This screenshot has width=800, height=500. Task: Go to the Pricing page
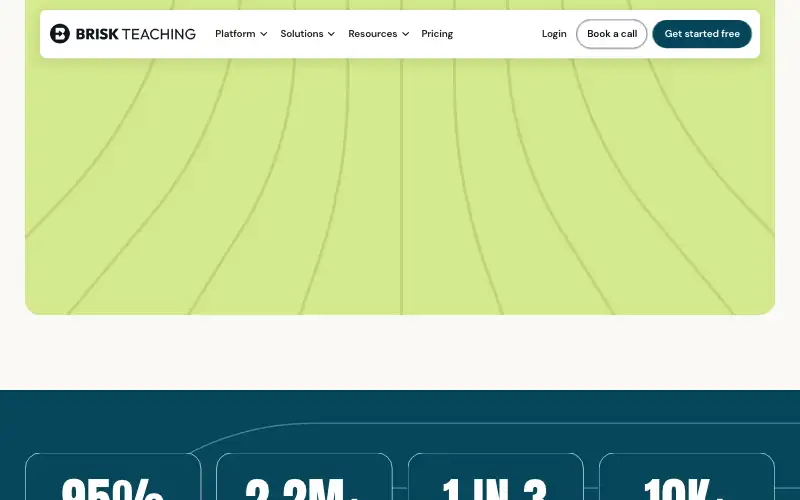tap(437, 34)
